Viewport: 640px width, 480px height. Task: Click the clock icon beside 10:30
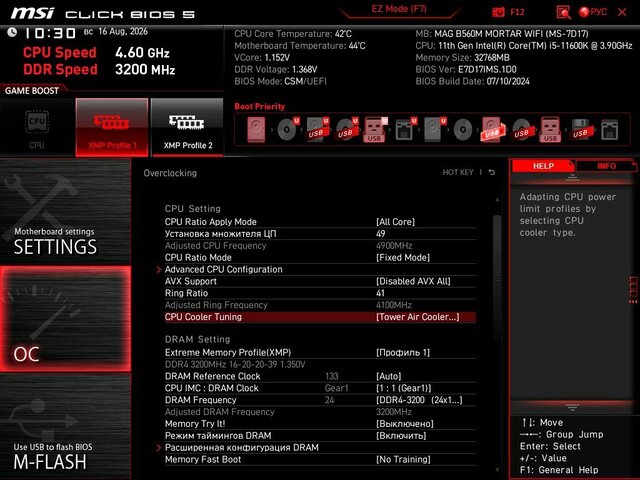[12, 32]
